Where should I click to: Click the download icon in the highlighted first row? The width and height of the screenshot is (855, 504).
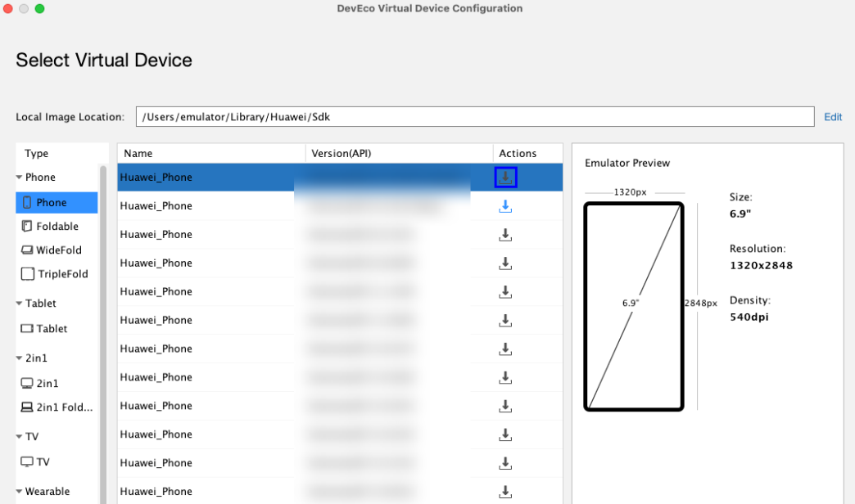coord(505,177)
